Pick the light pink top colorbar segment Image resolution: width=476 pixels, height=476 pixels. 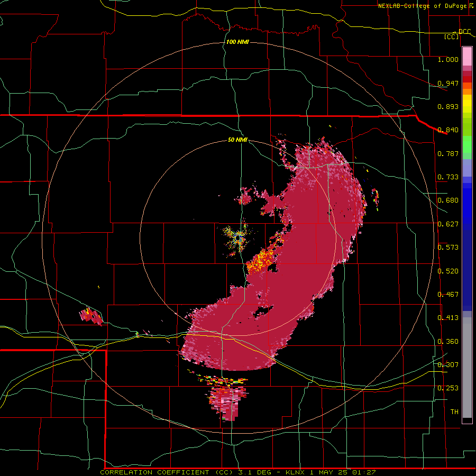(467, 57)
